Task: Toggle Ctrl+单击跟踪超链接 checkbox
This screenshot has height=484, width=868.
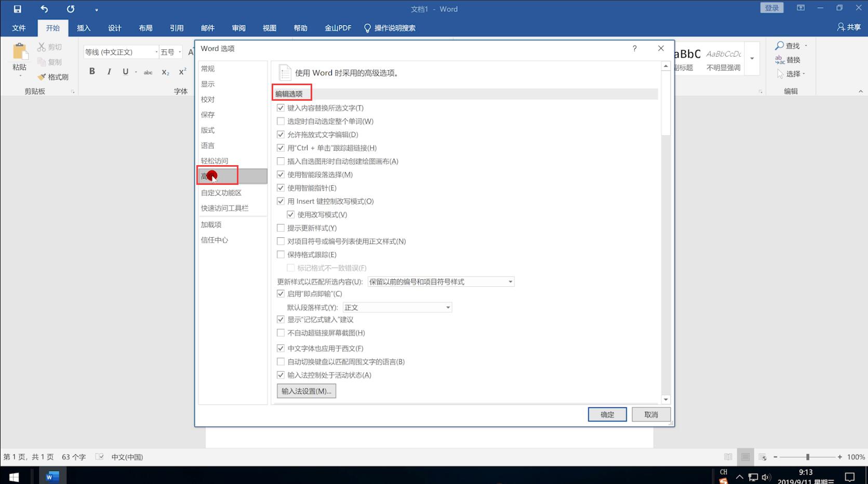Action: tap(281, 148)
